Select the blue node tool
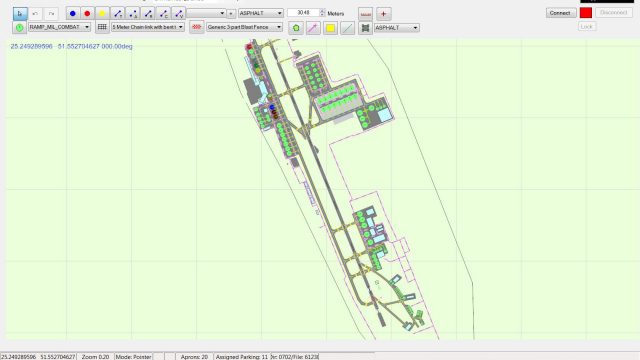Image resolution: width=640 pixels, height=360 pixels. pyautogui.click(x=73, y=13)
